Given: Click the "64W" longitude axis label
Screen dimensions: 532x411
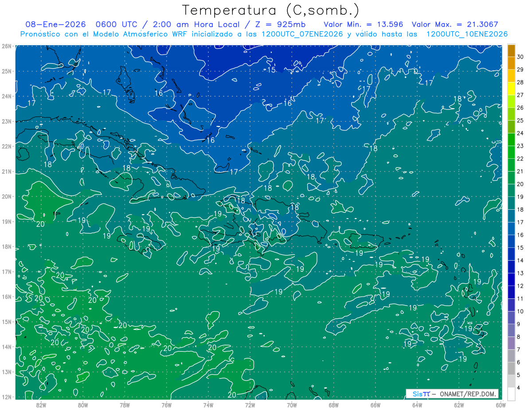Looking at the screenshot, I should [x=417, y=405].
